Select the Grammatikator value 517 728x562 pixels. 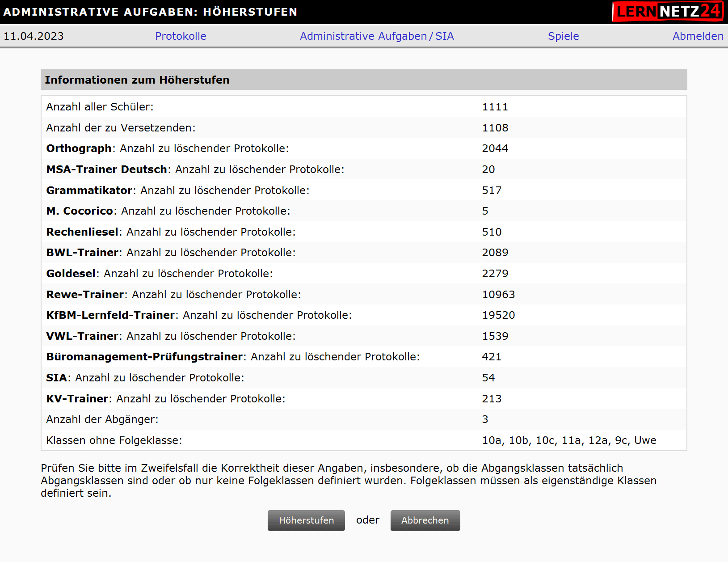492,190
